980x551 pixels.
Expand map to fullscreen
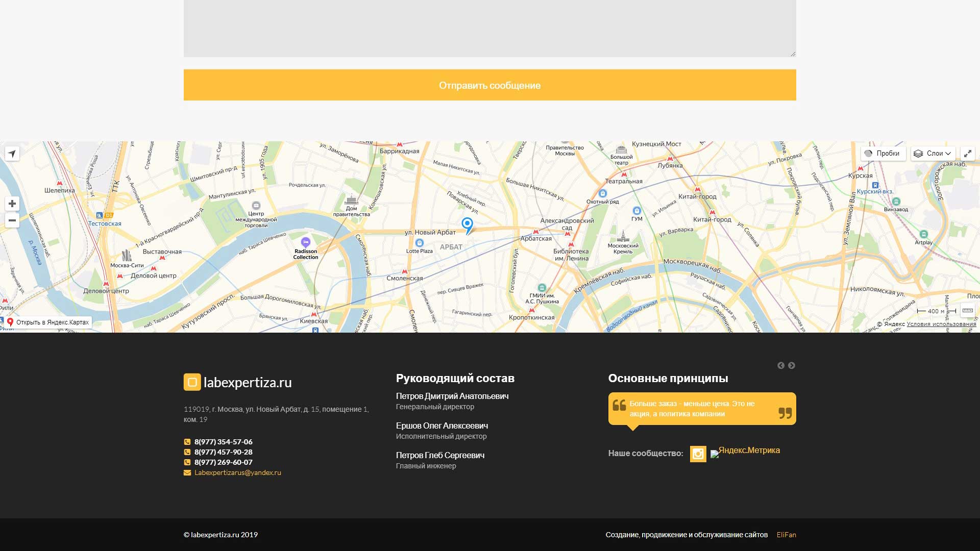pos(967,154)
